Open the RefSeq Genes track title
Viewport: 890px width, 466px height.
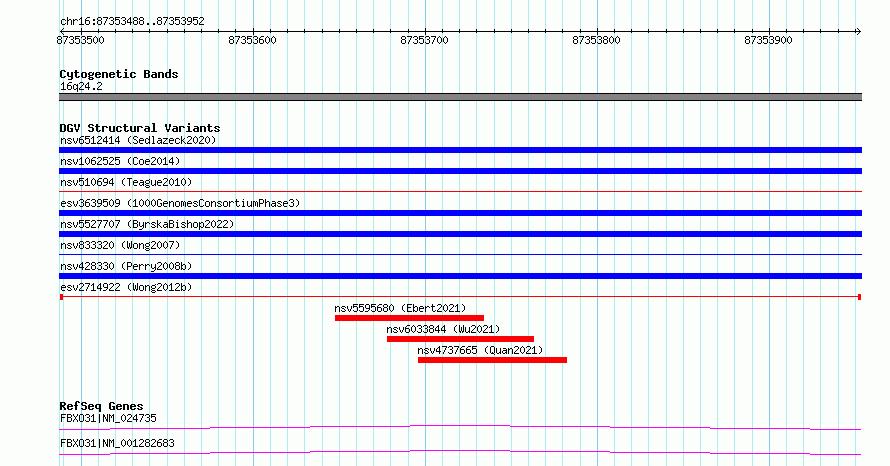coord(101,406)
